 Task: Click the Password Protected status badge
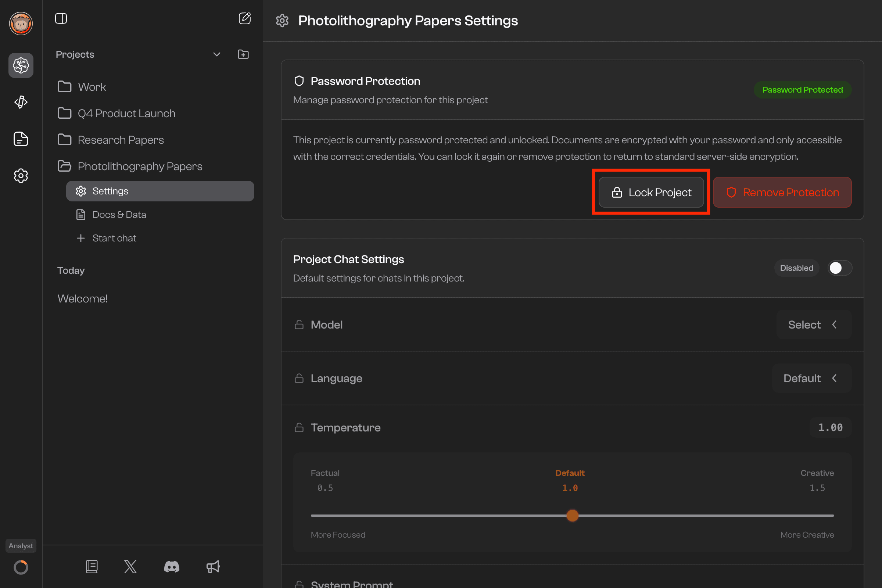click(x=802, y=90)
